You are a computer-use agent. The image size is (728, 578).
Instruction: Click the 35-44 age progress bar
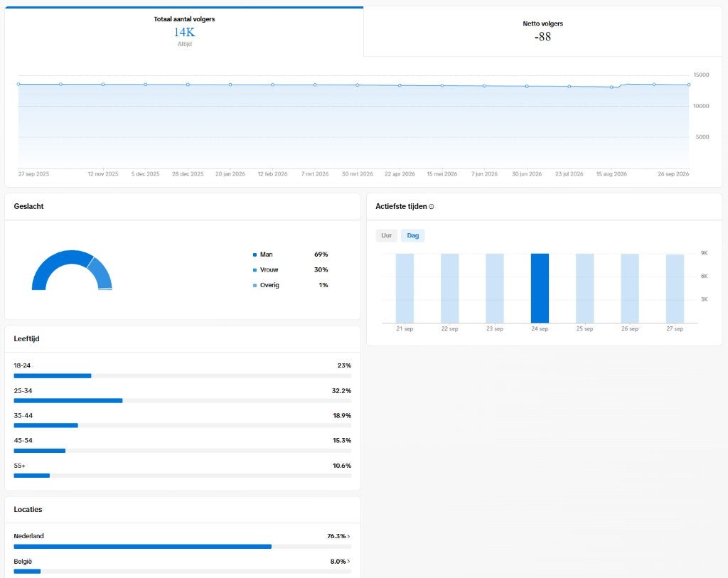pos(183,425)
